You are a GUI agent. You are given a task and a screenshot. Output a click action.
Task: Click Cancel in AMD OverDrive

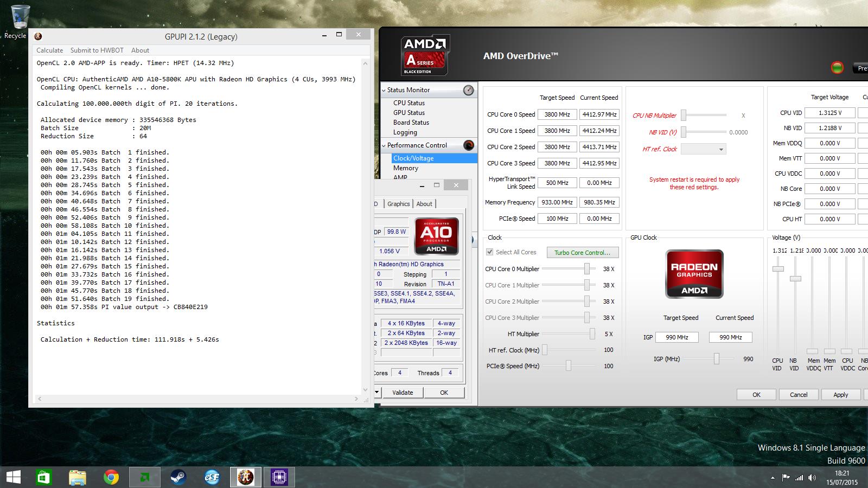pyautogui.click(x=799, y=395)
